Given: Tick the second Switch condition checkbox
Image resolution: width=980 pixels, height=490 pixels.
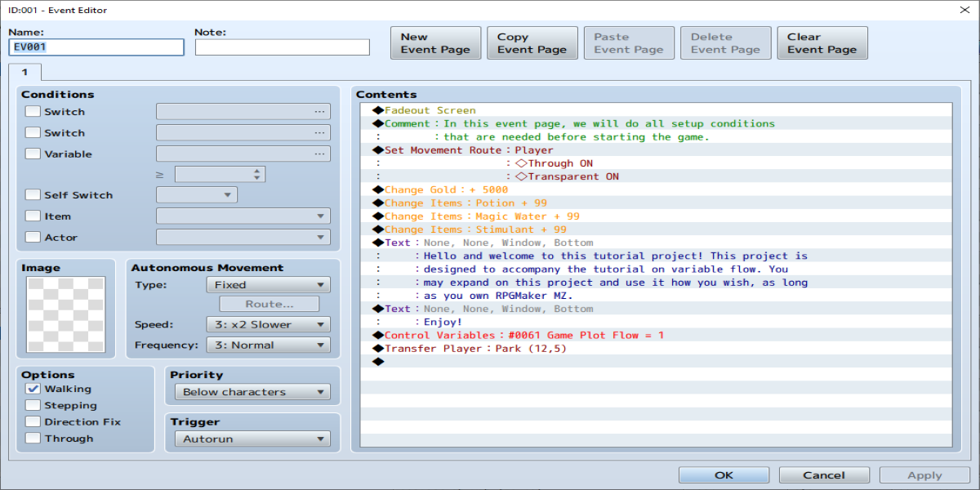Looking at the screenshot, I should (x=33, y=132).
